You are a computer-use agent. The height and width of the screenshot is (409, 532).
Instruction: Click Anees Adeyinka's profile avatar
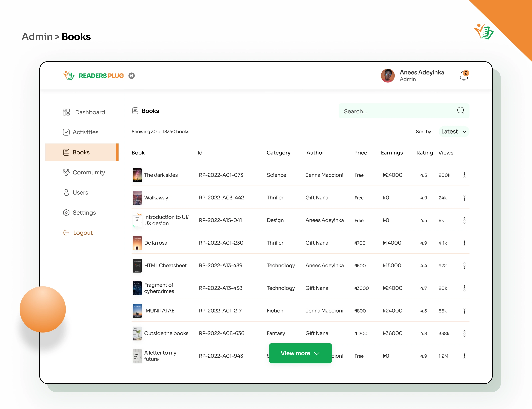[x=388, y=76]
